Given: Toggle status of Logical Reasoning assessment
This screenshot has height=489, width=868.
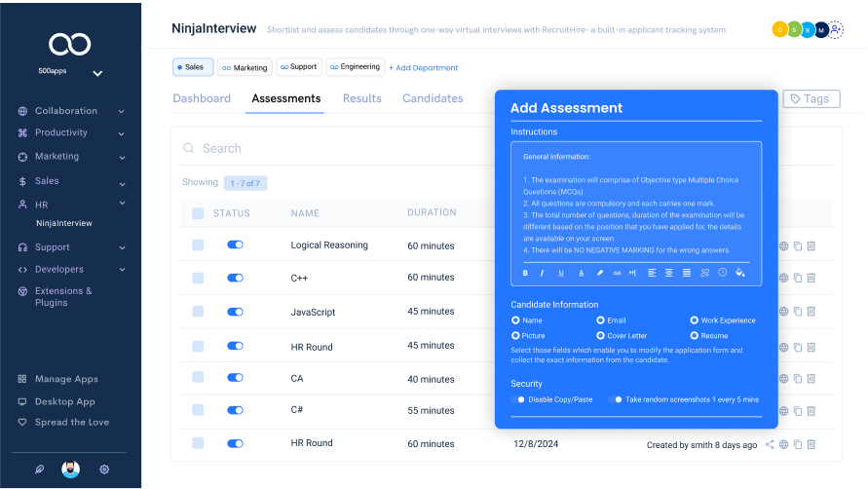Looking at the screenshot, I should click(236, 244).
